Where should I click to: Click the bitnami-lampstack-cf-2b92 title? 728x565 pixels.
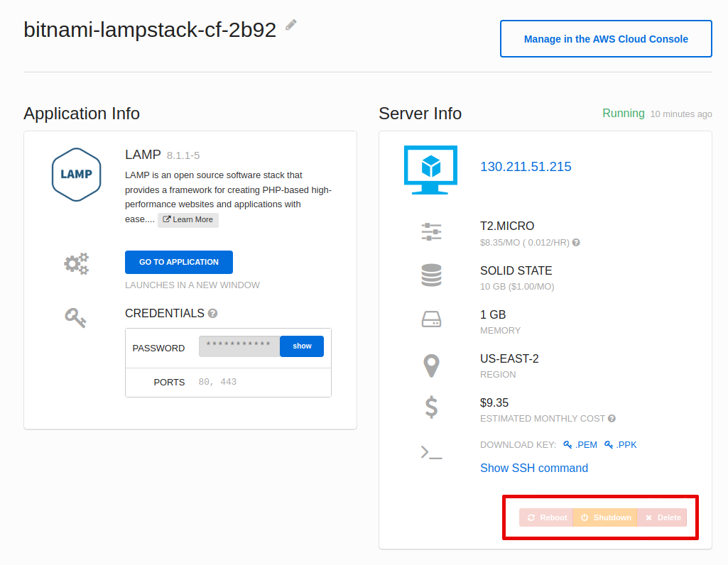(x=150, y=30)
